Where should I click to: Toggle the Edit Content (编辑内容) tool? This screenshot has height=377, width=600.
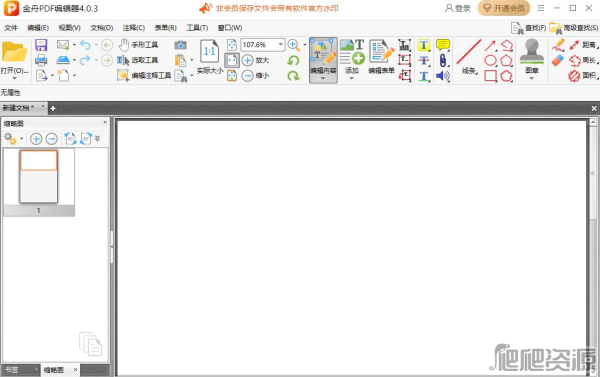[x=323, y=60]
